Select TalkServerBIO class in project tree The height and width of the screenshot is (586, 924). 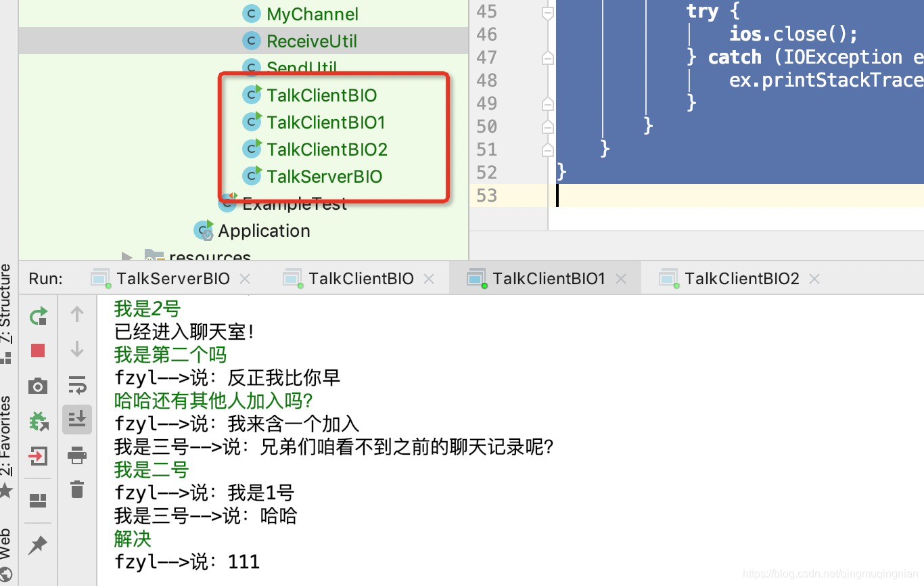click(325, 177)
